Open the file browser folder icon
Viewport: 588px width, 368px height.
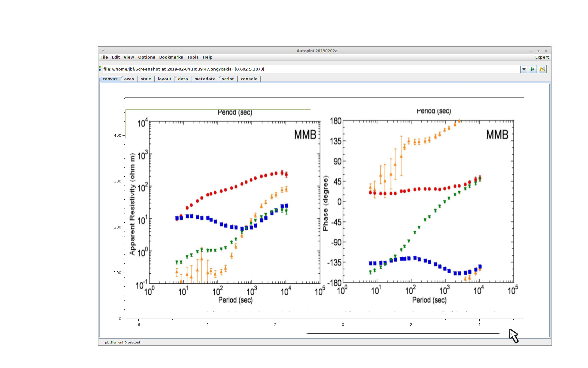[542, 69]
